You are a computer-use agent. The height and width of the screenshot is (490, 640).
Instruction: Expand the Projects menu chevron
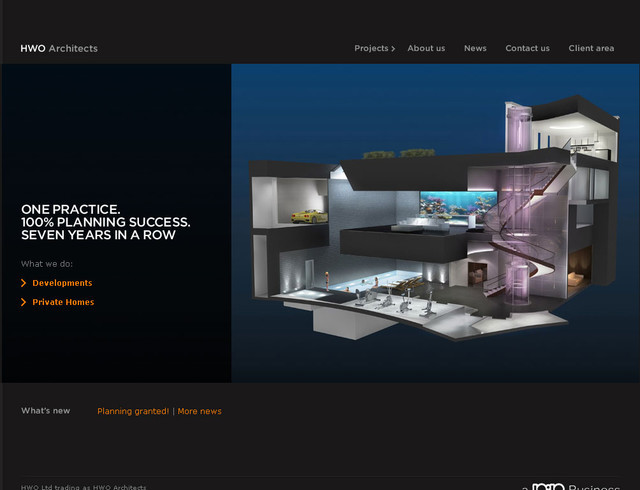(x=393, y=49)
